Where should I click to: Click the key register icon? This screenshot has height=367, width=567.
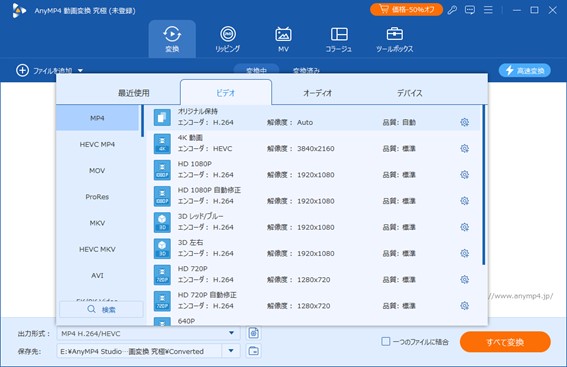point(452,10)
